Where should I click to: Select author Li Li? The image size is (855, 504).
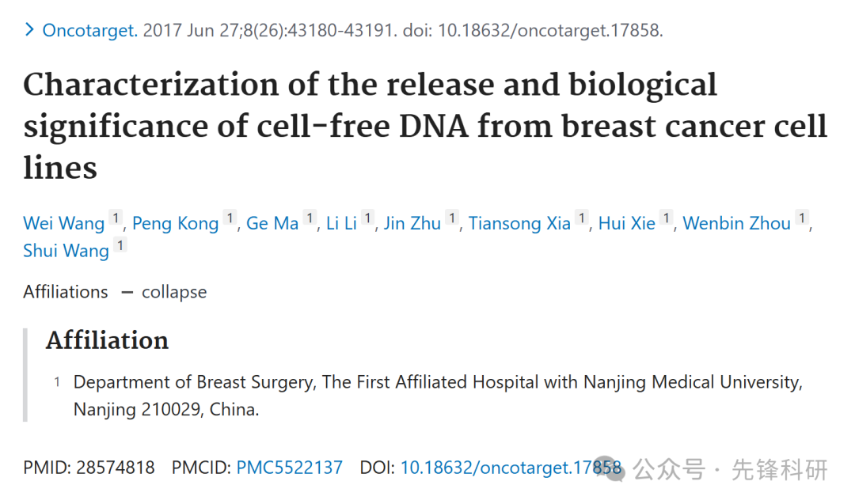[341, 223]
